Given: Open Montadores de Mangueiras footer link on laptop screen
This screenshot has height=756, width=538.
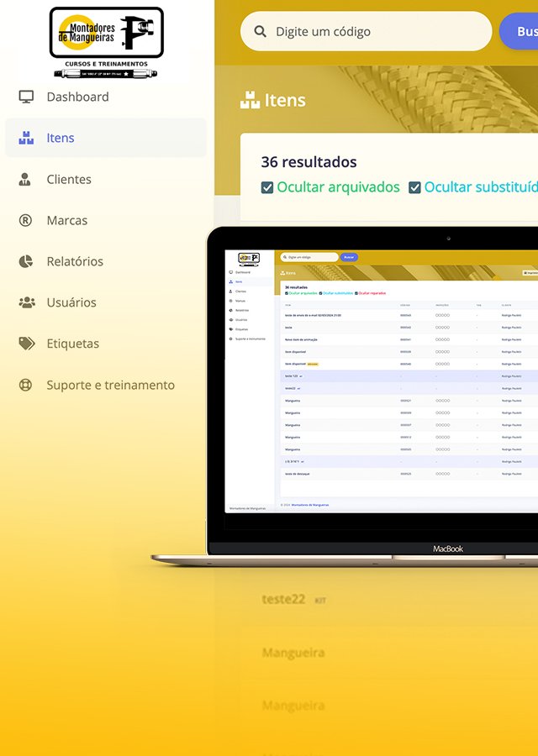Looking at the screenshot, I should (x=310, y=505).
